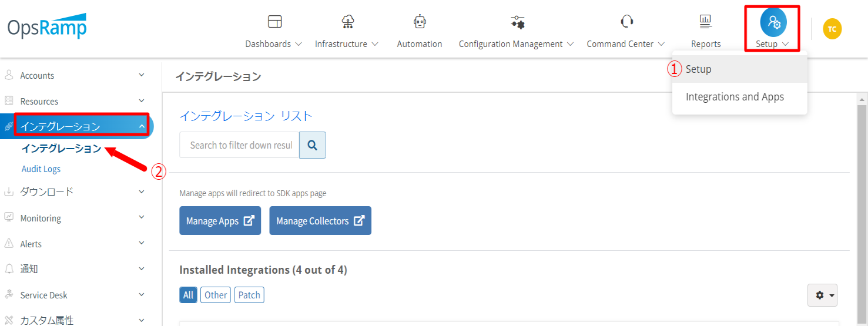Click the Setup user-gear icon
The height and width of the screenshot is (326, 868).
[x=773, y=22]
